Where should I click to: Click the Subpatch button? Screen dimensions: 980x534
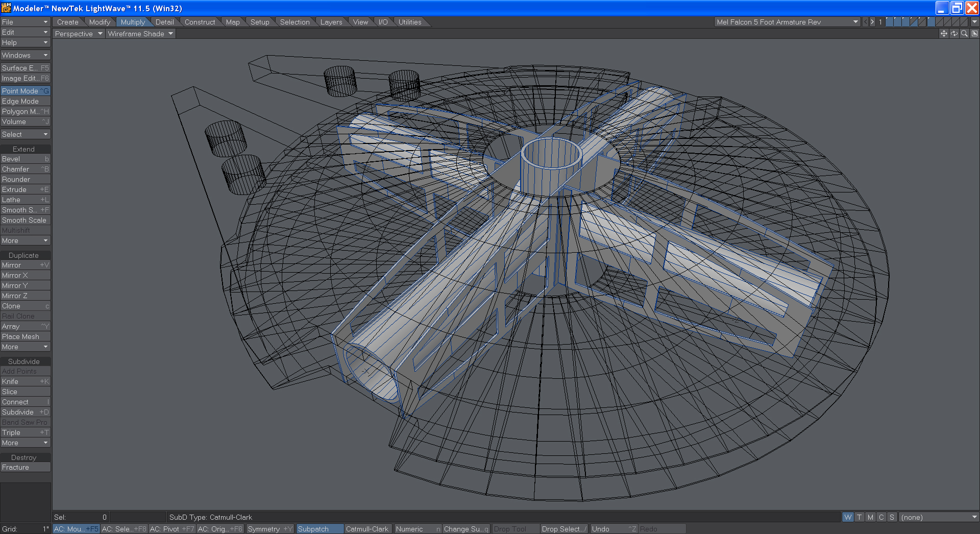[x=320, y=529]
